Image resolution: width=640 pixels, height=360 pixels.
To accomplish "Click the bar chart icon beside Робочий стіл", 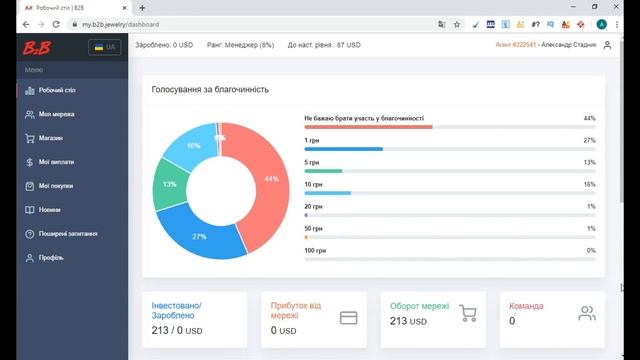I will tap(29, 90).
